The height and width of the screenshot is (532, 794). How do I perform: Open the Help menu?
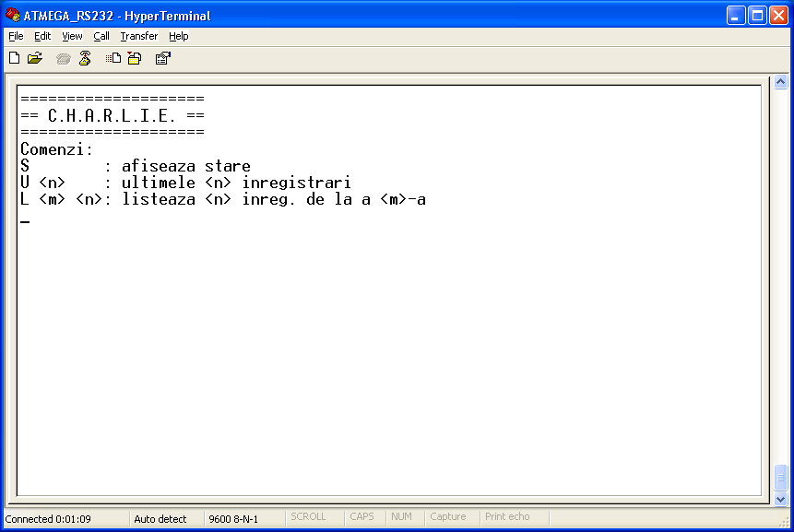pyautogui.click(x=178, y=36)
